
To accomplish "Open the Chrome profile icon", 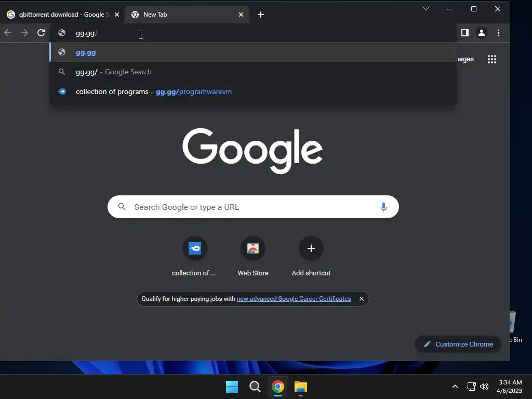I will point(482,33).
